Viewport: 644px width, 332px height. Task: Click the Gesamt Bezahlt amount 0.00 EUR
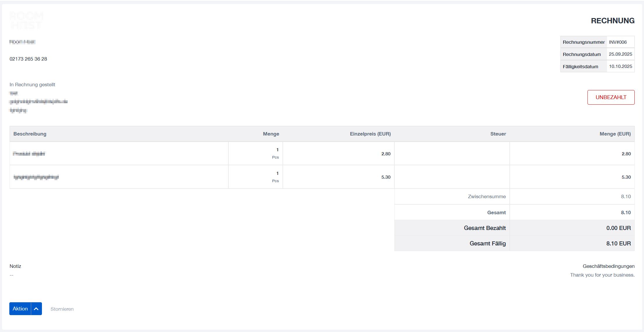618,228
